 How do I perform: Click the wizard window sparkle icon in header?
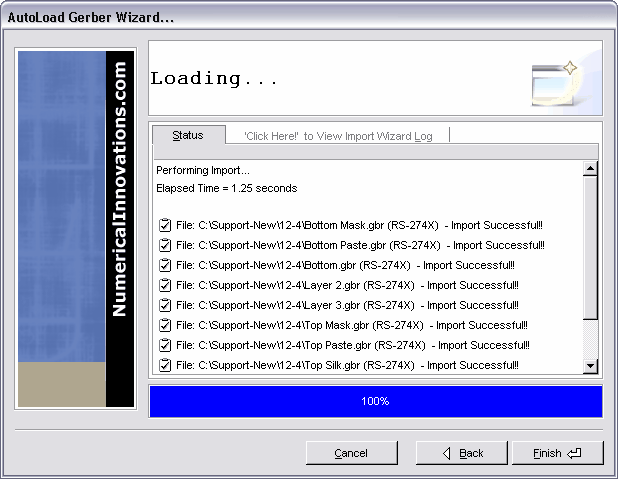pos(555,84)
